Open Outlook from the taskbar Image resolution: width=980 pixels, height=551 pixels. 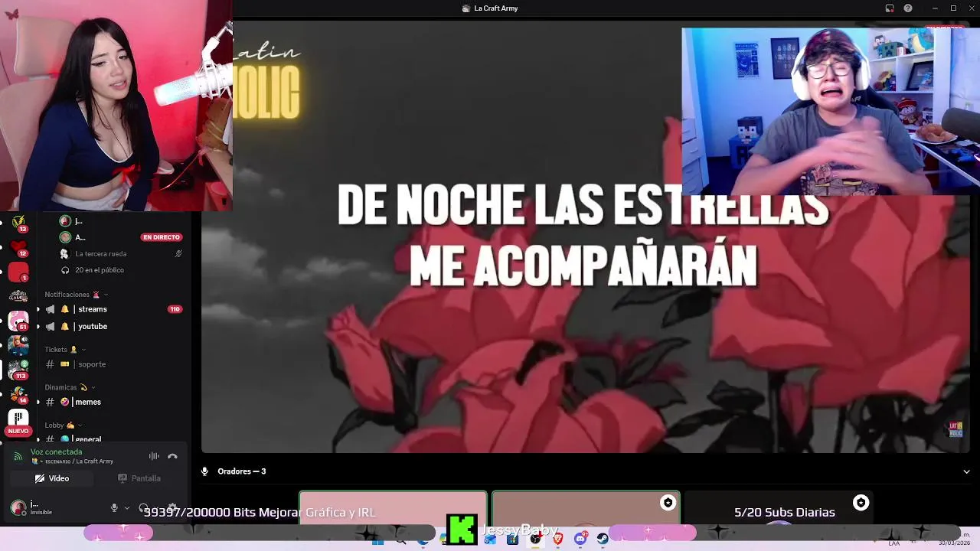tap(490, 540)
